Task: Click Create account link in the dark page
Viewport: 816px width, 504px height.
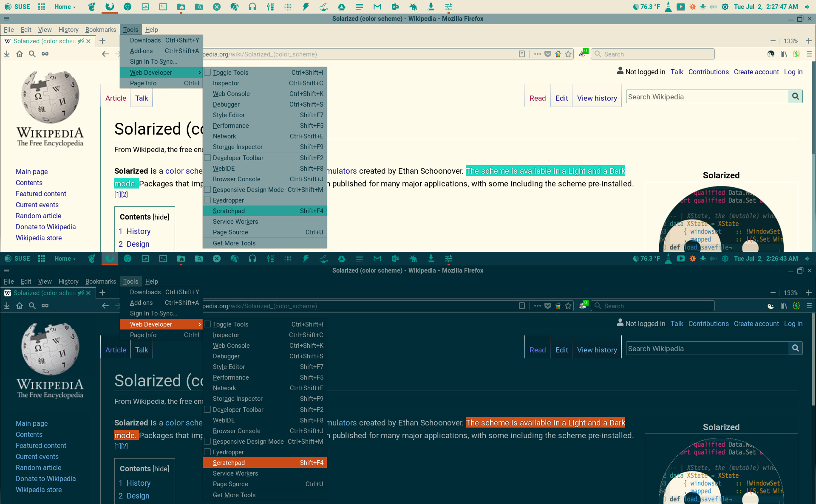Action: [x=756, y=324]
